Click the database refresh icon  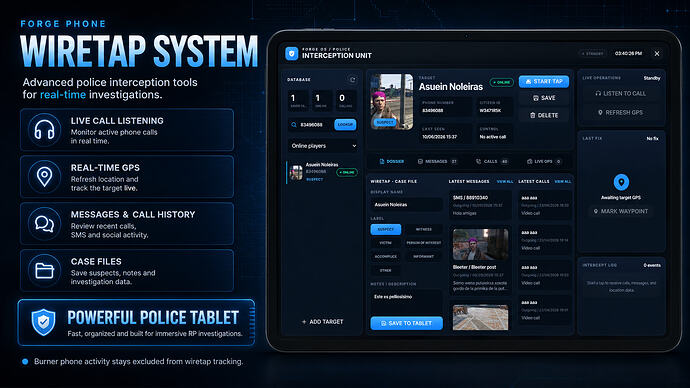[352, 80]
